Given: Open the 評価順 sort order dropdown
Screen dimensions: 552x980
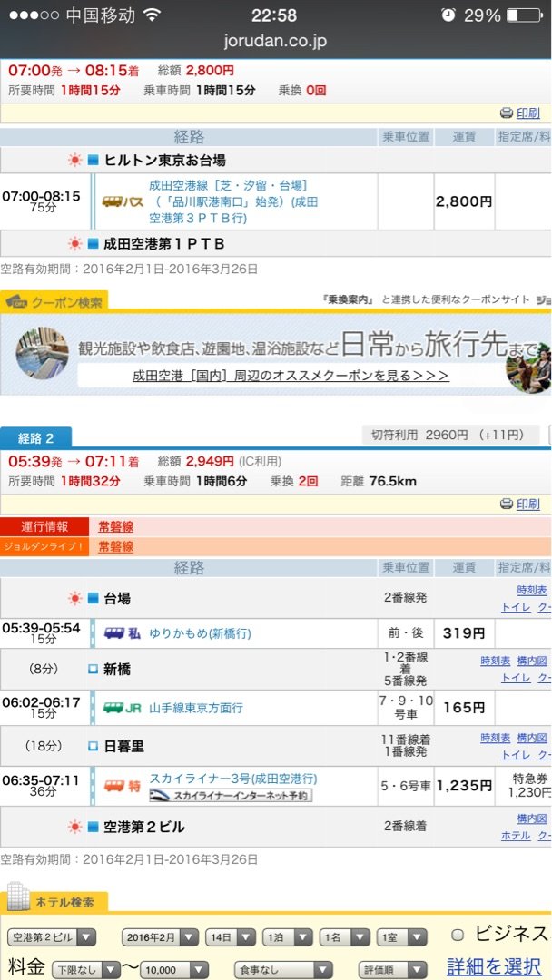Looking at the screenshot, I should pyautogui.click(x=392, y=969).
